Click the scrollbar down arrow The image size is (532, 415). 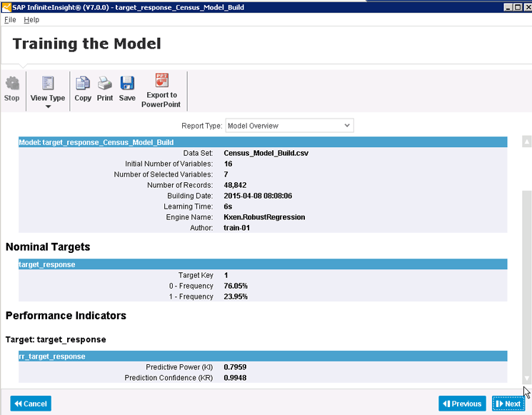(526, 378)
